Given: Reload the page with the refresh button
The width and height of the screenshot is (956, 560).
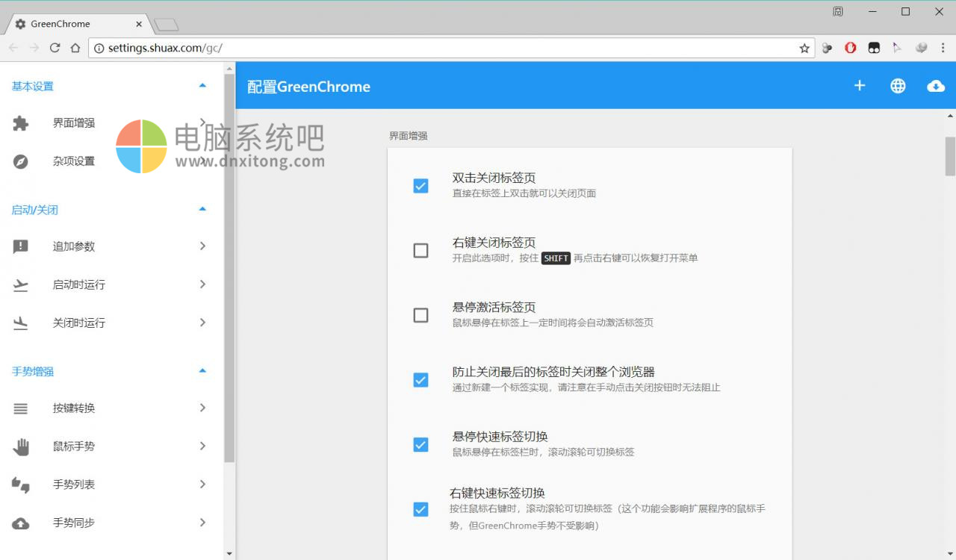Looking at the screenshot, I should pos(55,48).
